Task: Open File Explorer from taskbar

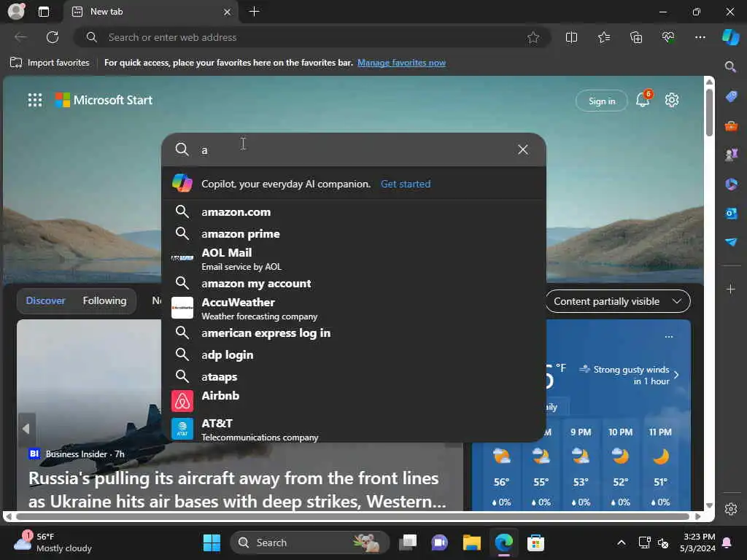Action: click(x=472, y=542)
